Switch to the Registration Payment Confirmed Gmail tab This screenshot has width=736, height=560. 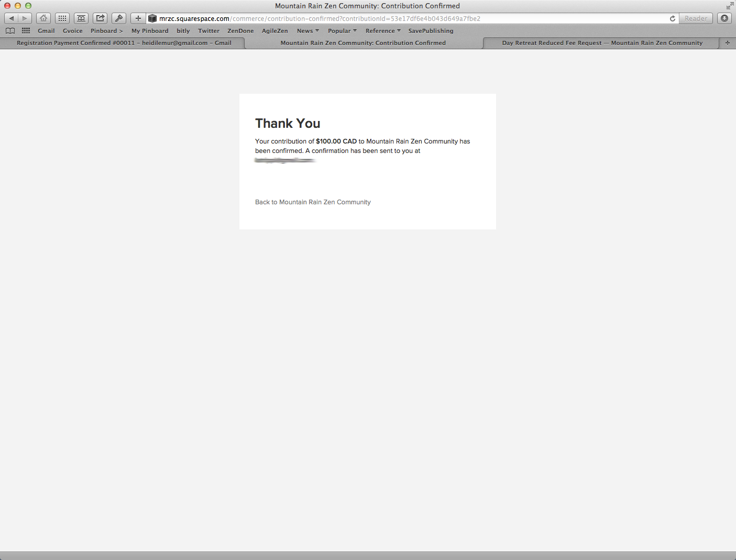click(x=123, y=43)
